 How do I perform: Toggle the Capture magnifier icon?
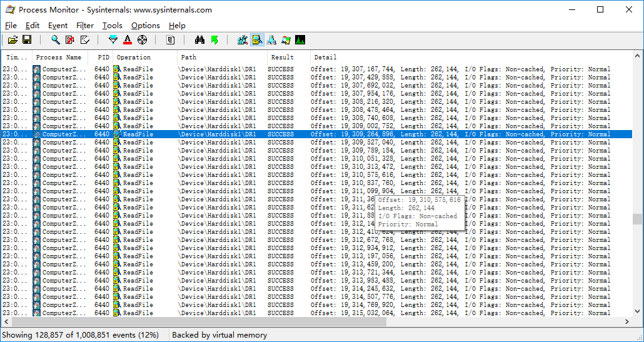56,40
